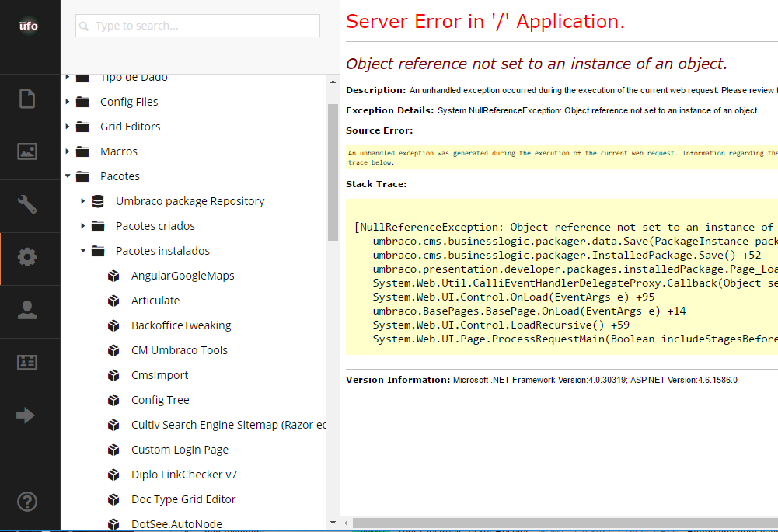Viewport: 778px width, 532px height.
Task: Open the AngularGoogleMaps package
Action: 183,276
